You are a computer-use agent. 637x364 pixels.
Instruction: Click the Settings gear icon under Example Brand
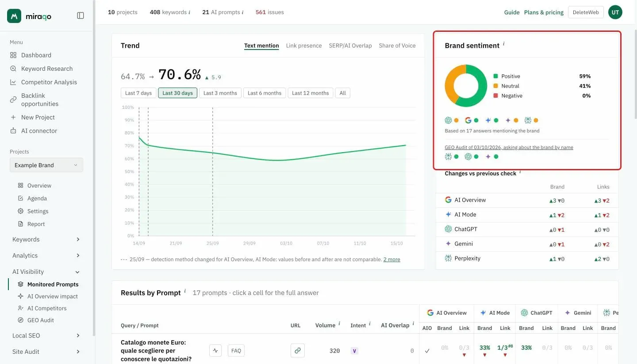(x=20, y=211)
